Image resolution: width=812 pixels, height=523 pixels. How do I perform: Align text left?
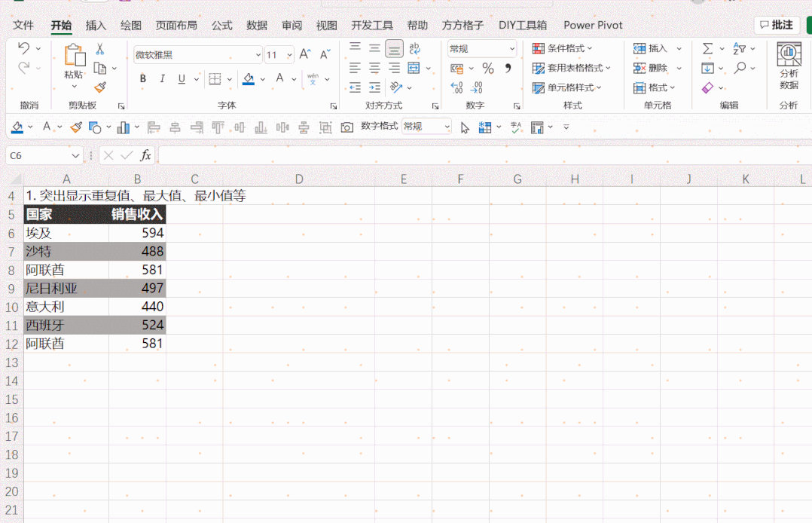click(356, 68)
